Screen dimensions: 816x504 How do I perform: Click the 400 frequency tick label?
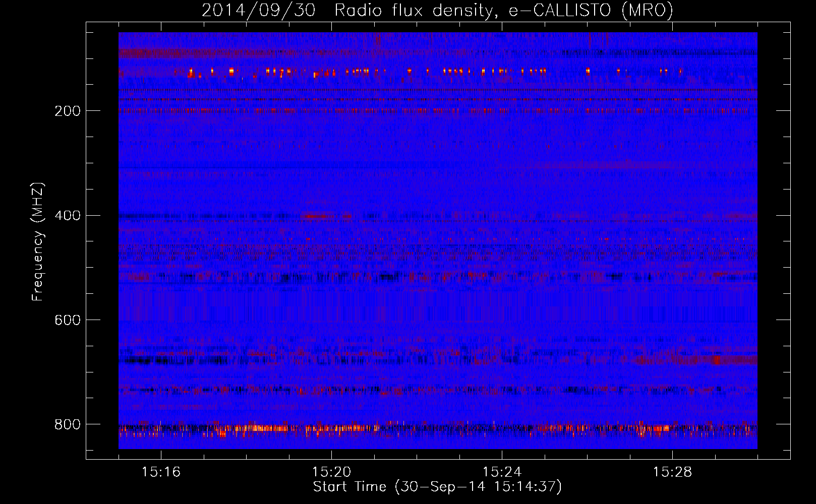(68, 216)
